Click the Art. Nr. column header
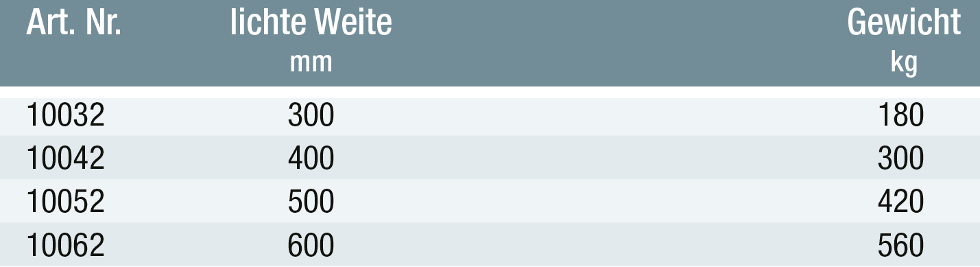The image size is (980, 267). click(x=74, y=24)
